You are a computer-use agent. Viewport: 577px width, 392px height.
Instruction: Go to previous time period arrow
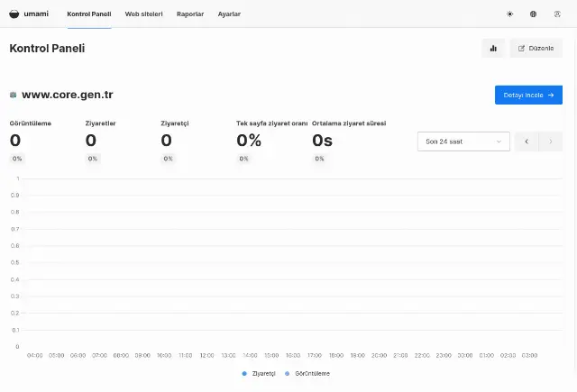[527, 141]
